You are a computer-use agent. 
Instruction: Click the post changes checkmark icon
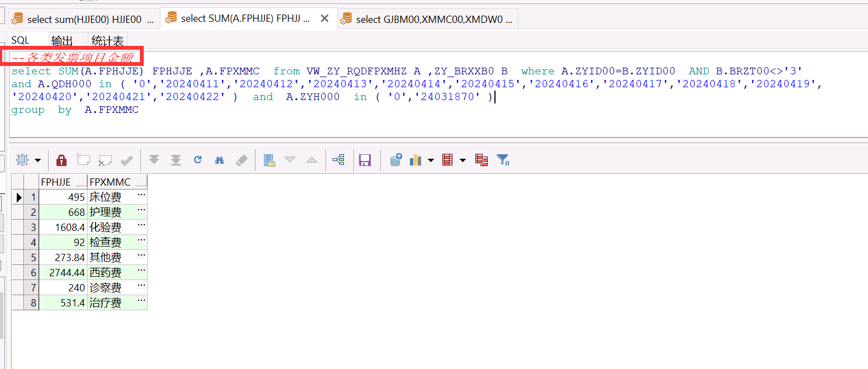[x=127, y=160]
